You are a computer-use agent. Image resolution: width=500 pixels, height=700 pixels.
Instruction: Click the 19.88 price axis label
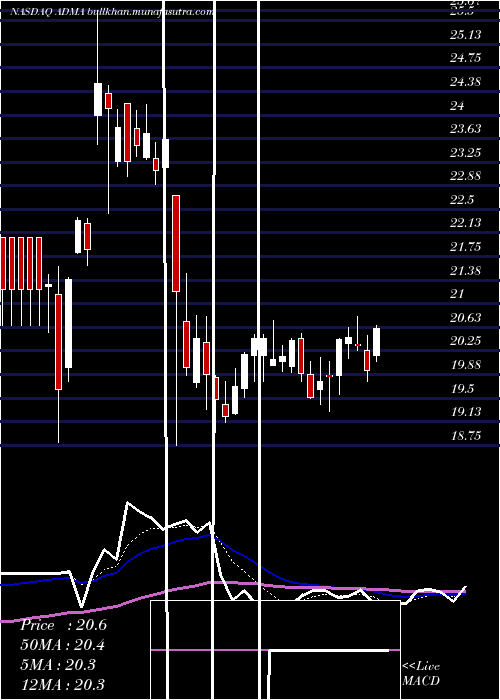[x=466, y=365]
